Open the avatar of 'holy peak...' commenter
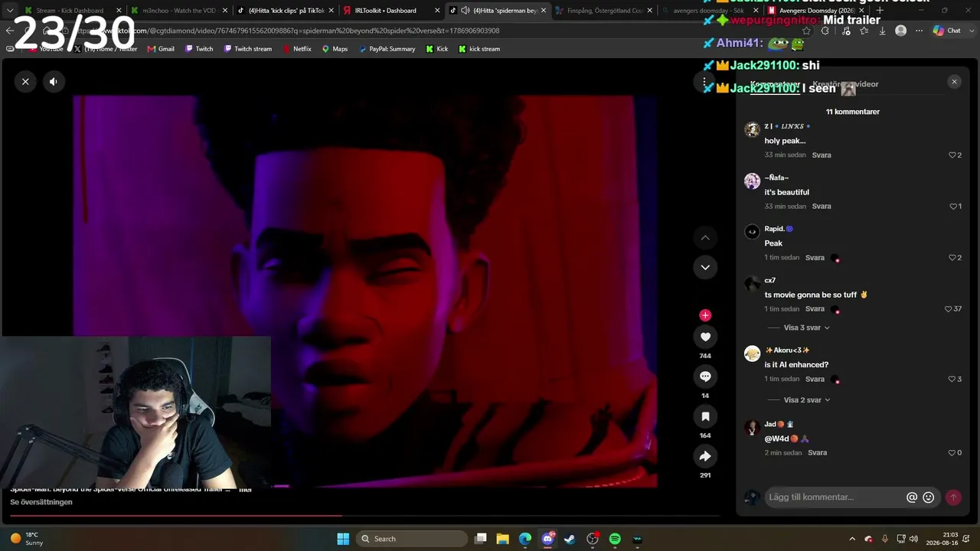The width and height of the screenshot is (980, 551). click(x=752, y=129)
